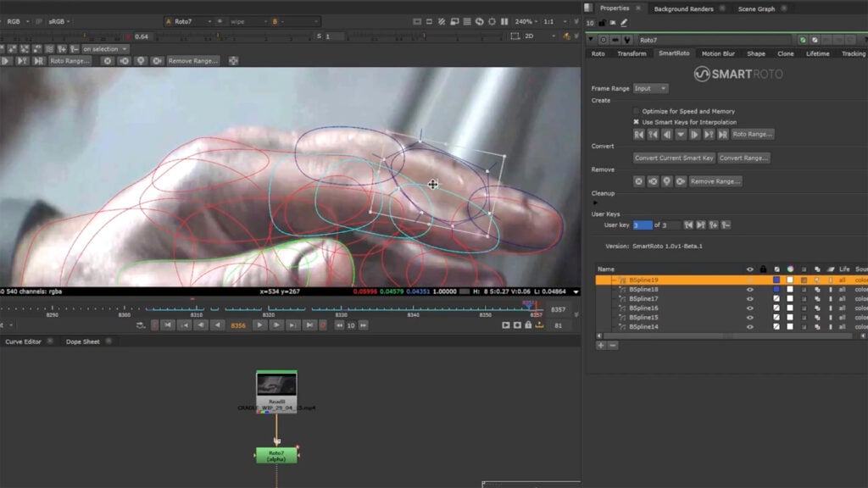
Task: Open the Scene Graph tab
Action: (756, 8)
